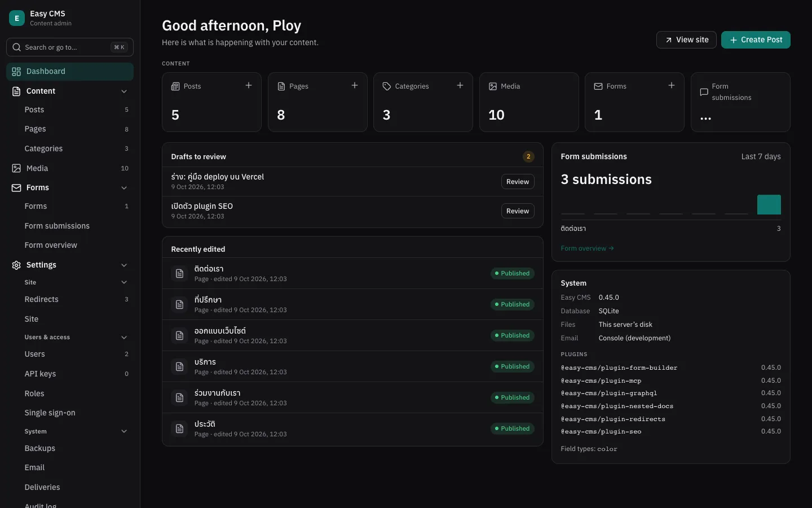Collapse the Users & access subgroup chevron

(x=124, y=338)
